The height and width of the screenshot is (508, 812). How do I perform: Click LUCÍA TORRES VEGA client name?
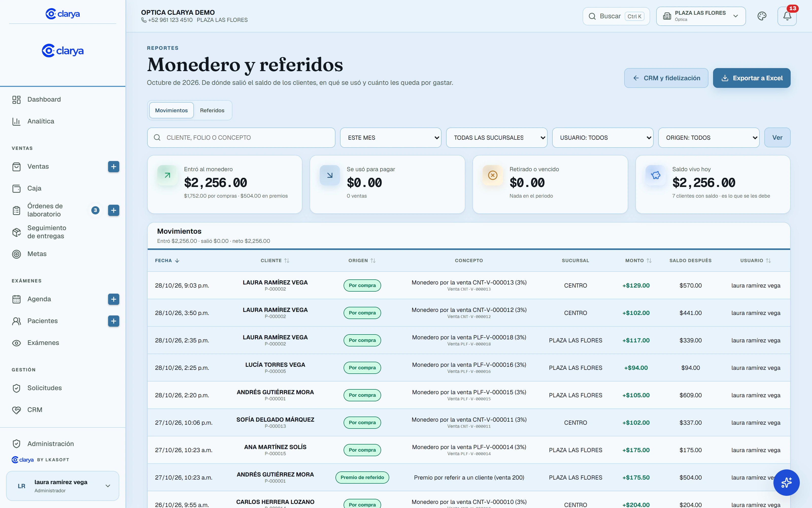(275, 364)
